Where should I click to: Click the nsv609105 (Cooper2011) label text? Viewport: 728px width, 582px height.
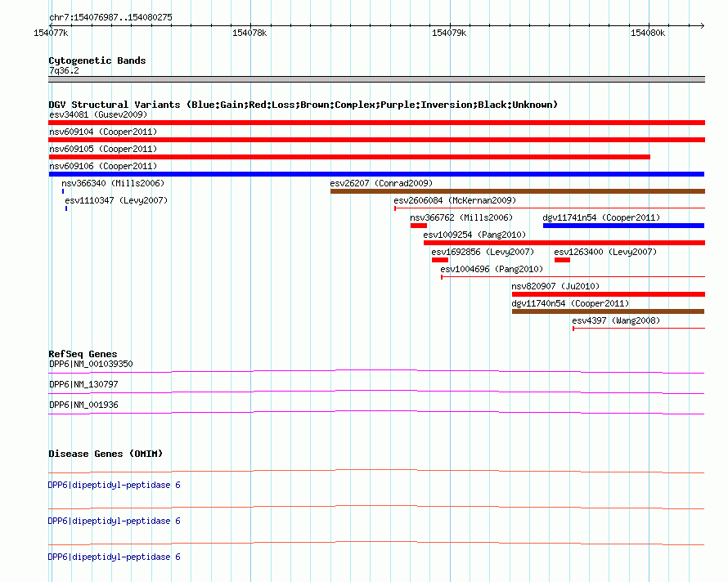[103, 149]
